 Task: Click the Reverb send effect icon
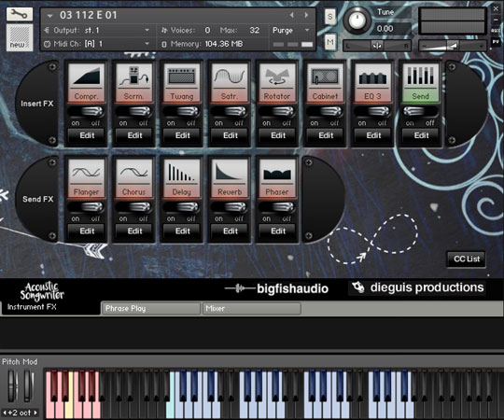coord(230,178)
